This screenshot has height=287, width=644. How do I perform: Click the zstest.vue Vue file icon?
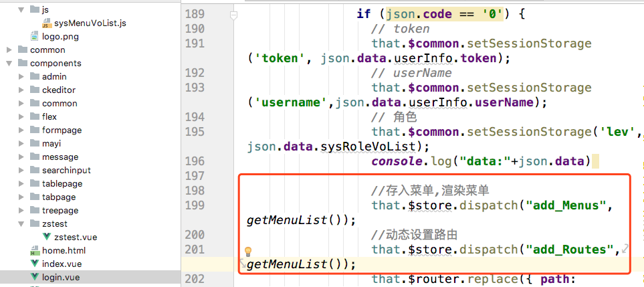(x=47, y=237)
